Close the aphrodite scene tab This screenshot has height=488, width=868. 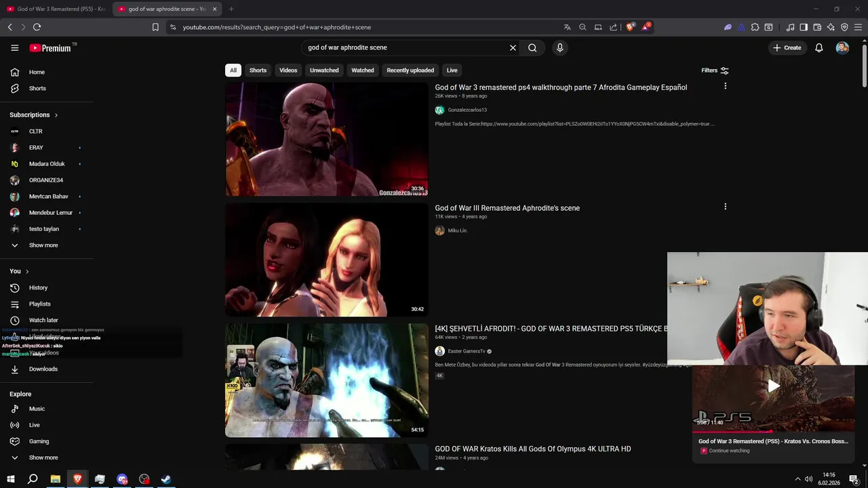click(215, 9)
